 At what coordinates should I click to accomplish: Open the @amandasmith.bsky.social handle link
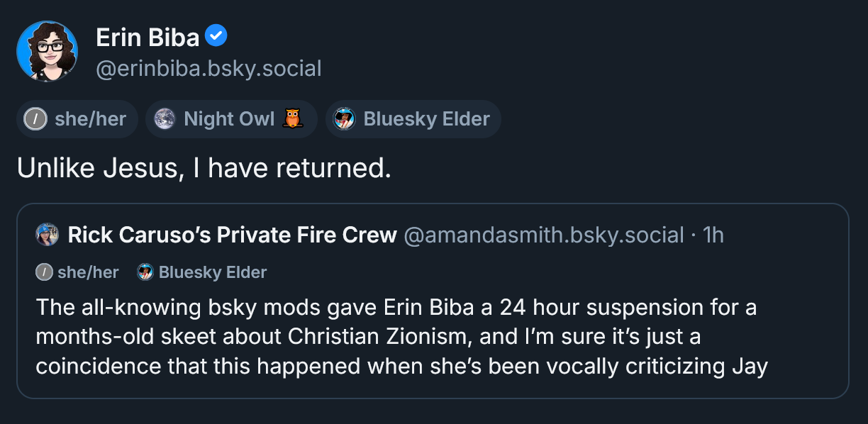point(543,235)
